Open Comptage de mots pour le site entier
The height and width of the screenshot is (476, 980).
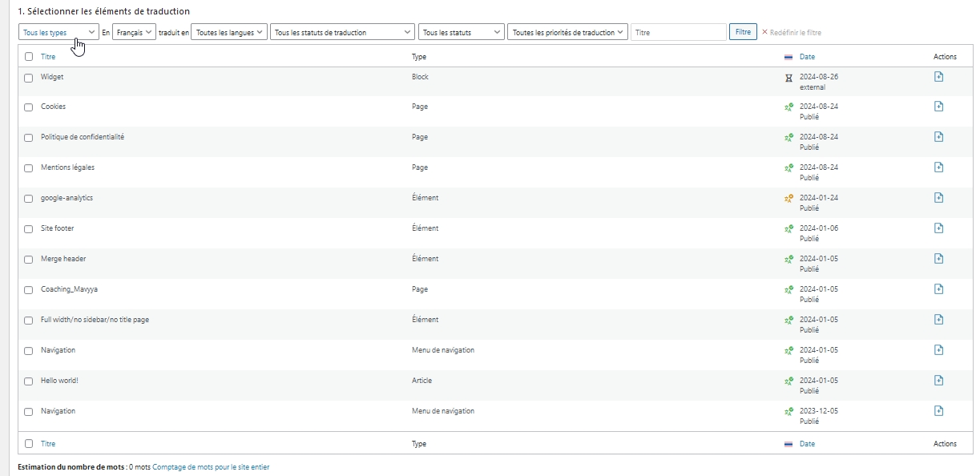(211, 466)
